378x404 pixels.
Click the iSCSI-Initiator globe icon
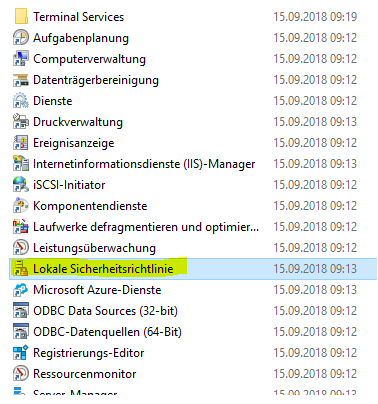pyautogui.click(x=21, y=185)
